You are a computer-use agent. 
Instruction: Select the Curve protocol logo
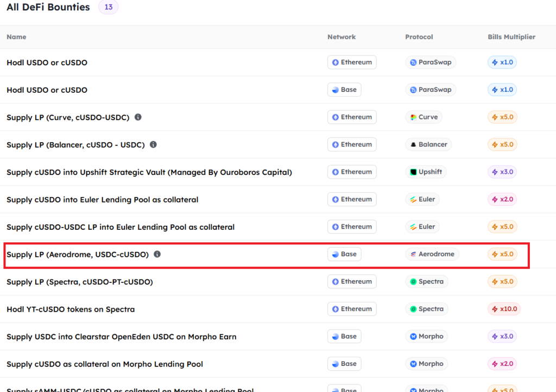pyautogui.click(x=413, y=117)
